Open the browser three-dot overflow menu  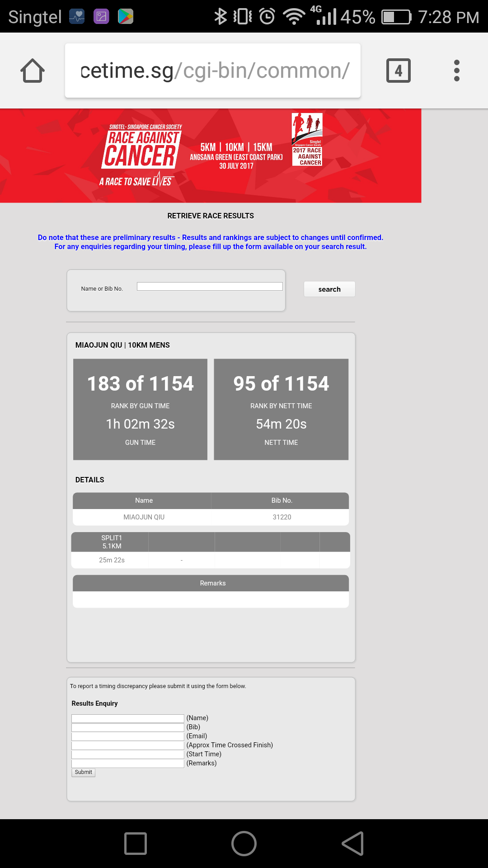[x=457, y=71]
